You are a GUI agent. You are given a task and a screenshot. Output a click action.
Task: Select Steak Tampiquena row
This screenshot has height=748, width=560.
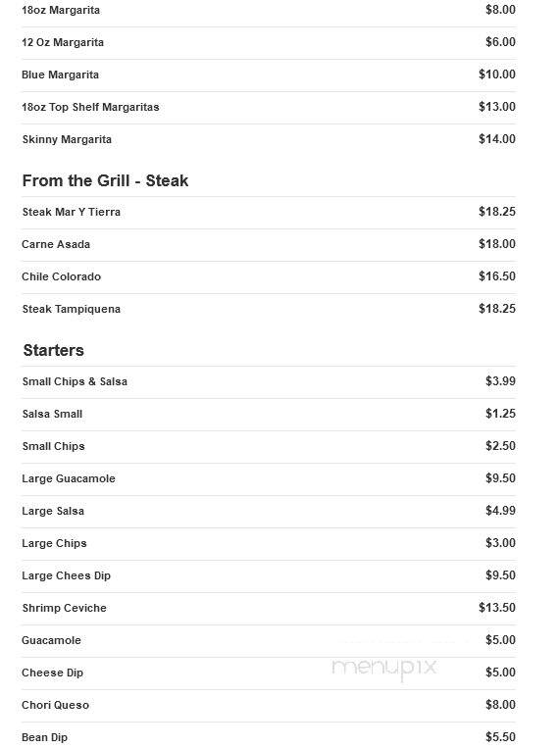point(269,309)
